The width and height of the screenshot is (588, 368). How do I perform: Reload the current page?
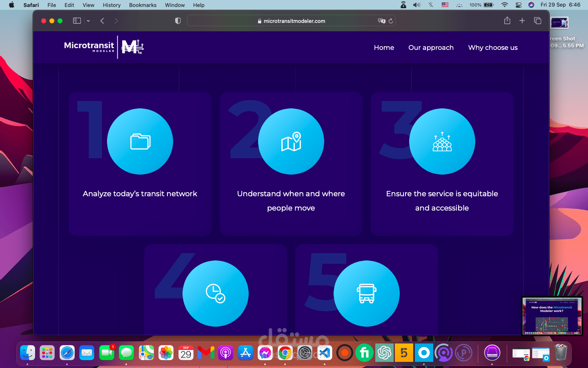pyautogui.click(x=391, y=21)
